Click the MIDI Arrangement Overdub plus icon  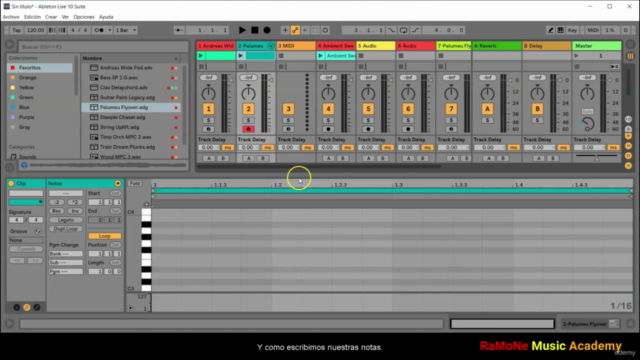[285, 30]
